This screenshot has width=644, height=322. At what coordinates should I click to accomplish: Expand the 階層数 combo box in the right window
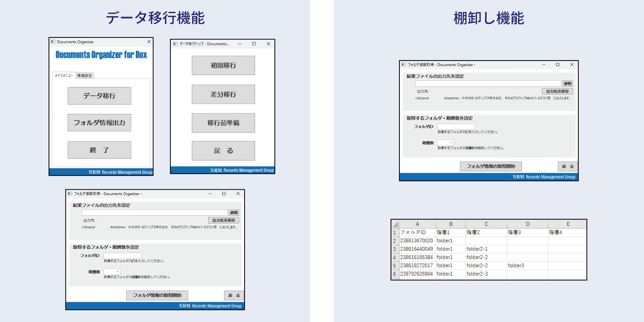[446, 142]
